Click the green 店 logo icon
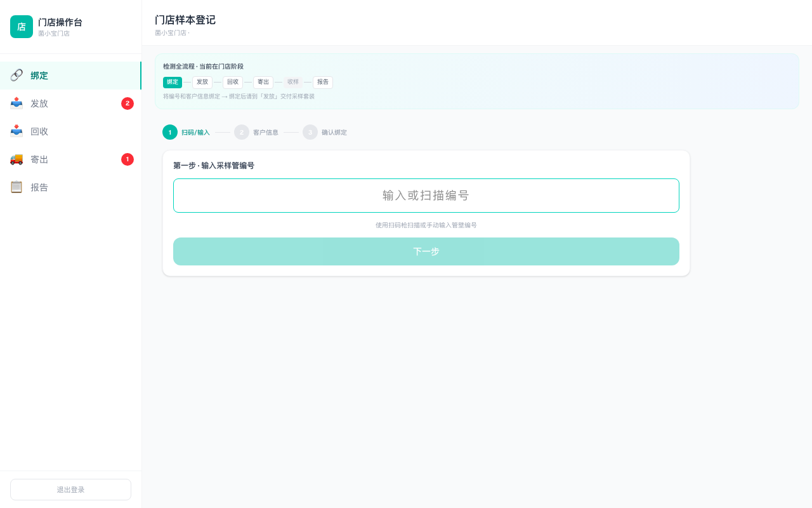 [22, 27]
